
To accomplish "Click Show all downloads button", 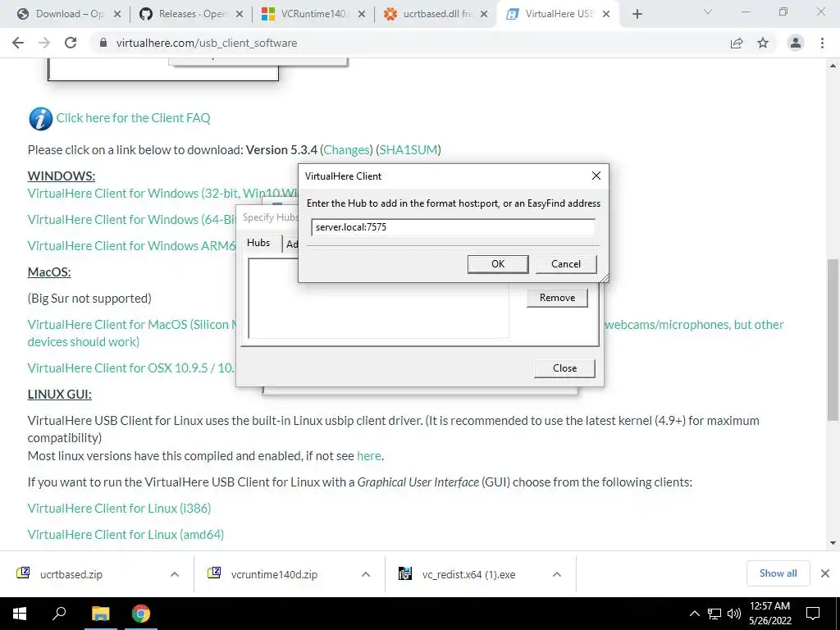I will (x=778, y=573).
